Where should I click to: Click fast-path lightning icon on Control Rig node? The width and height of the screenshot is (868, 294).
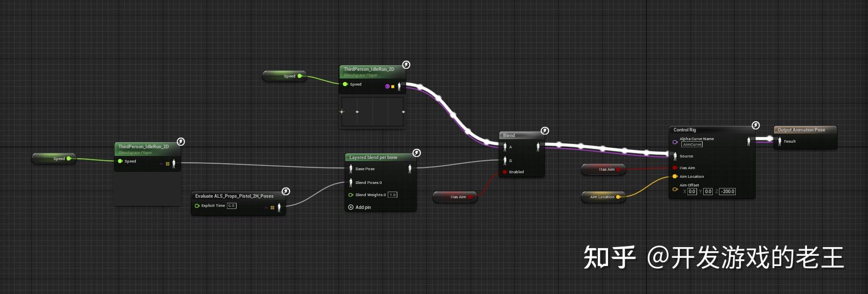click(x=756, y=125)
